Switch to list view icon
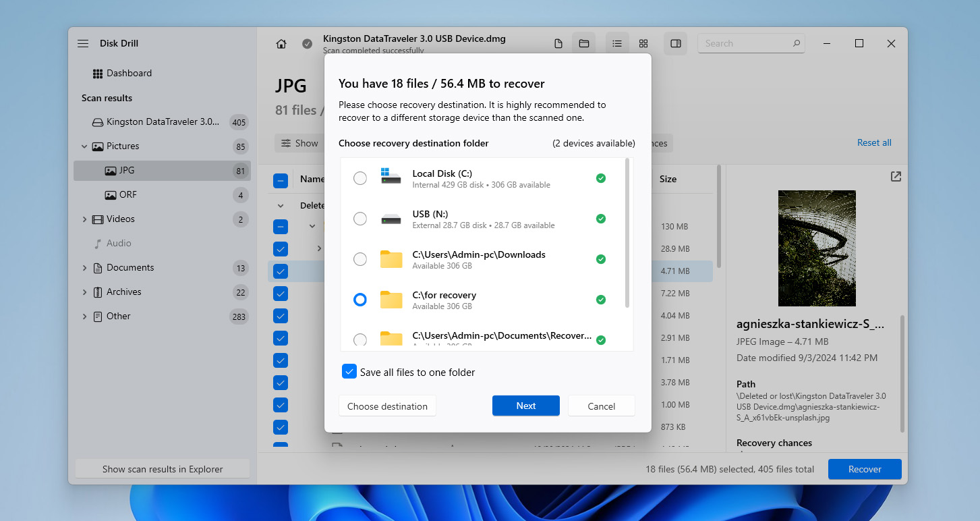Image resolution: width=980 pixels, height=521 pixels. (x=616, y=44)
